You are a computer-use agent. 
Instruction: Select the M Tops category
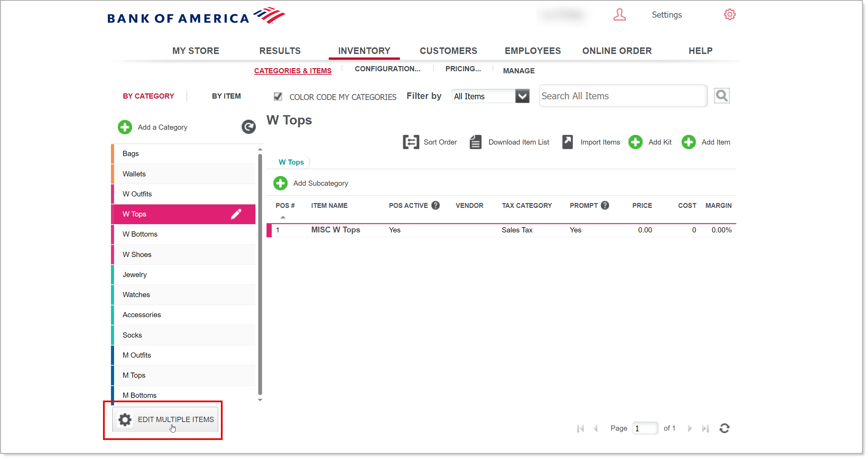coord(183,375)
